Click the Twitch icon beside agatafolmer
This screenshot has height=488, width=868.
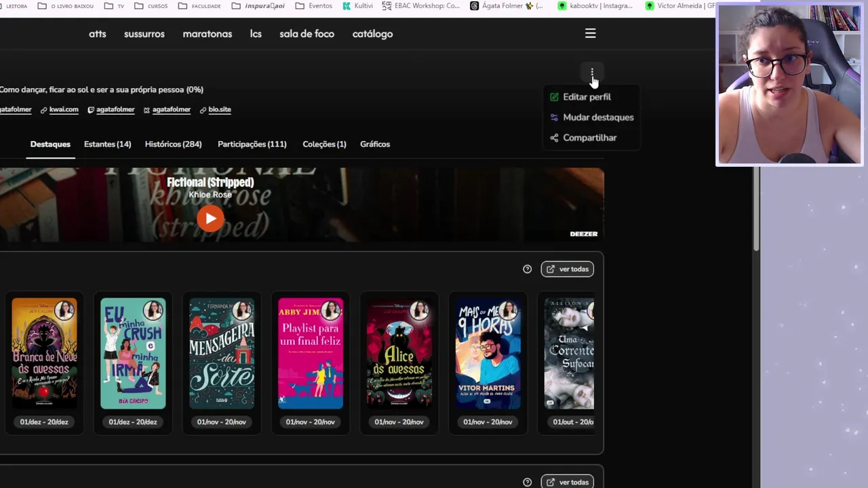point(91,110)
